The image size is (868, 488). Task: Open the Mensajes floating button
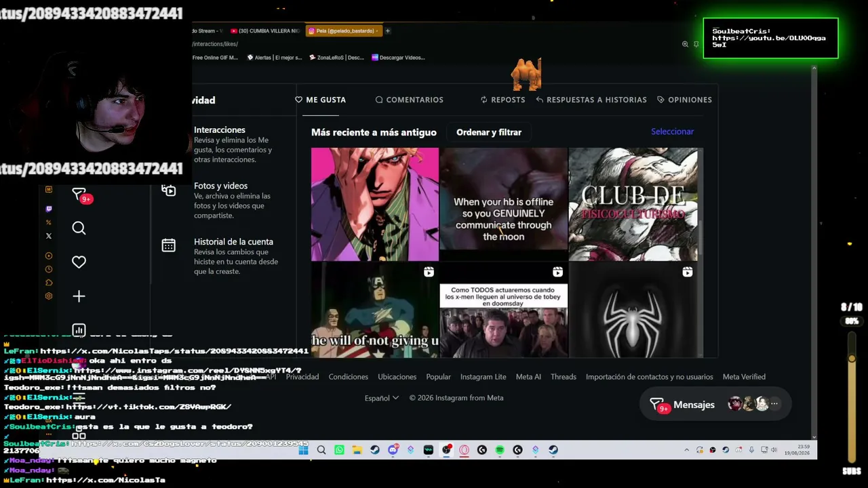715,405
